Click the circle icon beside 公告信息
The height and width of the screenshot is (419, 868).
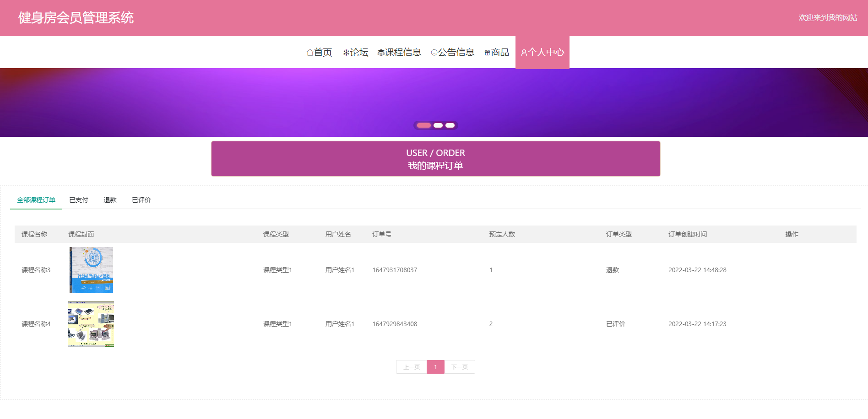[434, 53]
